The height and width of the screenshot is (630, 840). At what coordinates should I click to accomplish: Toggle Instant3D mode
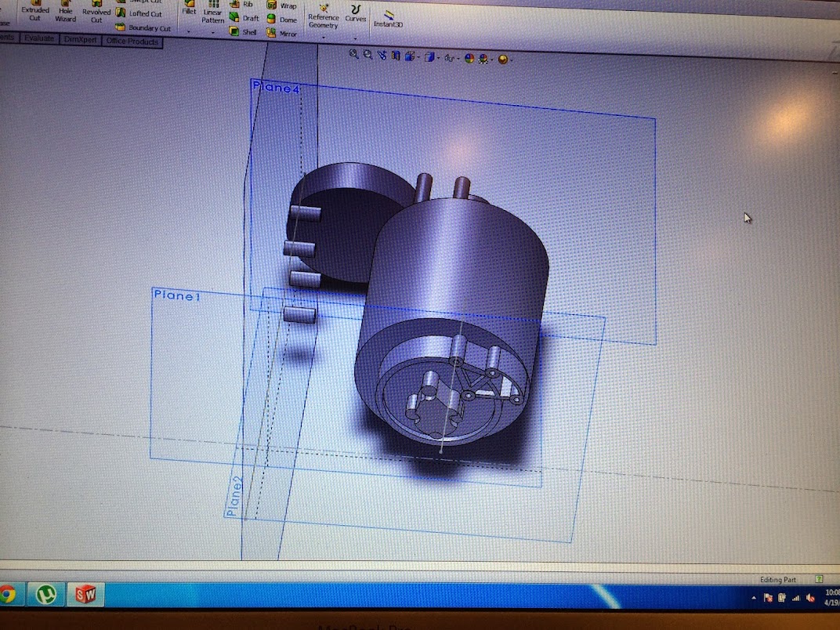coord(388,20)
